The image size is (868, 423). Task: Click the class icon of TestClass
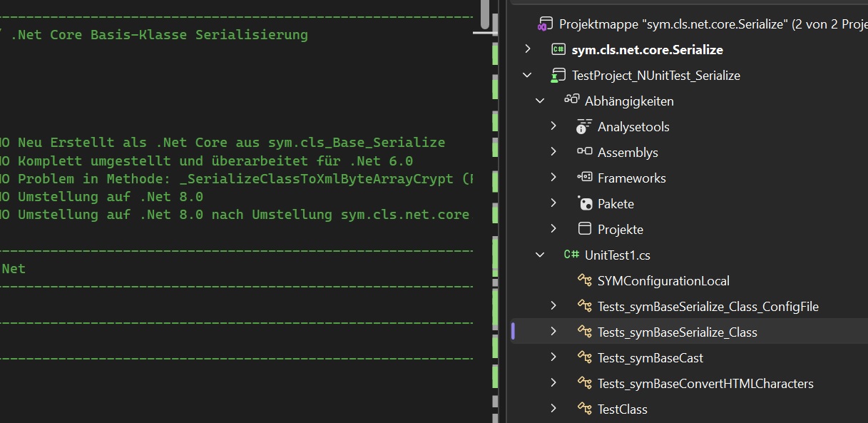[584, 409]
